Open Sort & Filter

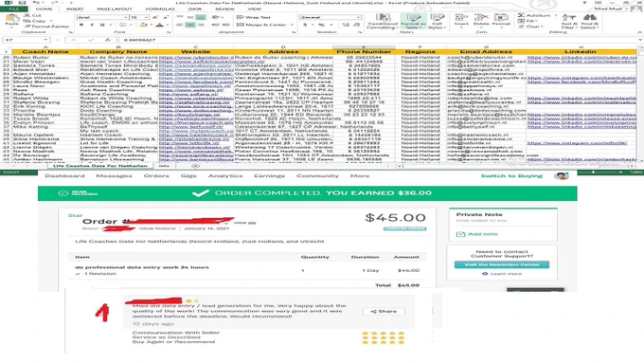pos(569,22)
